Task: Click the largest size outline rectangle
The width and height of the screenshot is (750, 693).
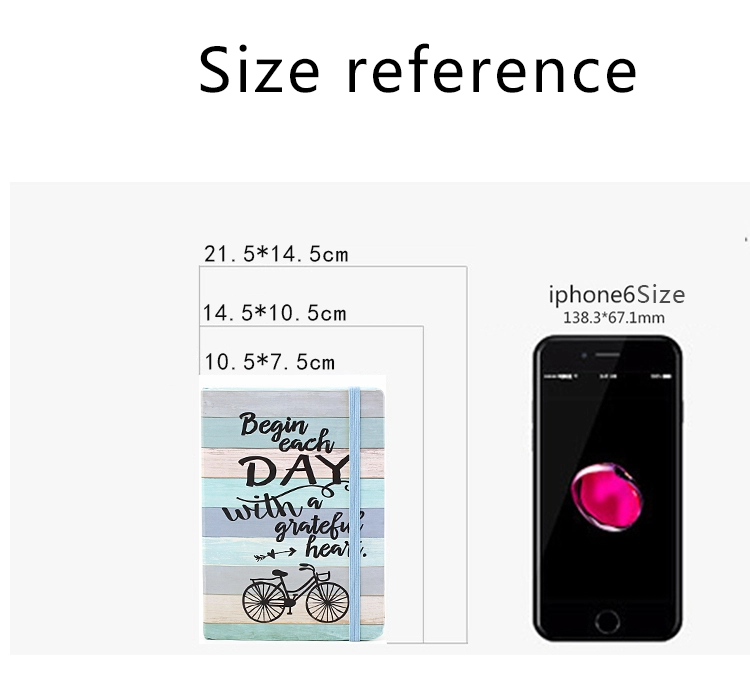Action: pyautogui.click(x=333, y=454)
